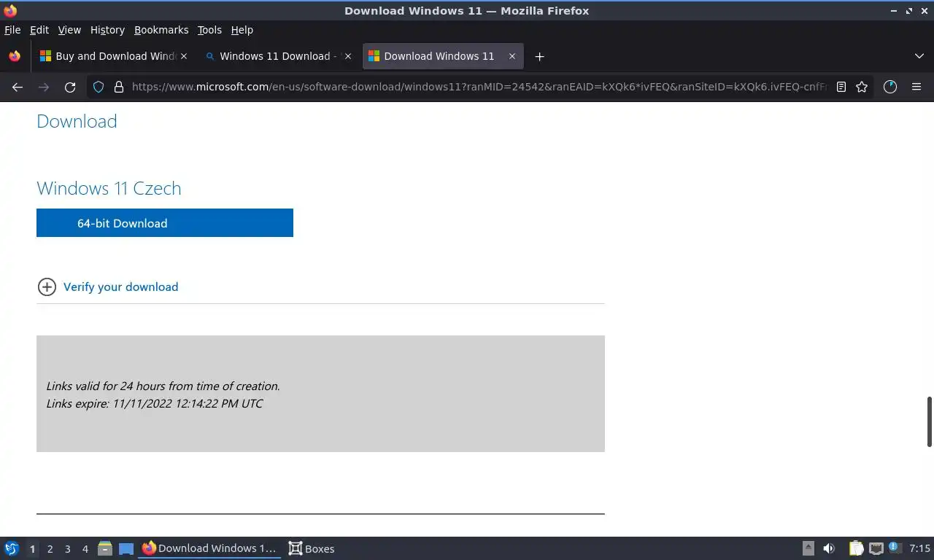The width and height of the screenshot is (934, 560).
Task: Click the page vertical scrollbar thumb
Action: tap(930, 421)
